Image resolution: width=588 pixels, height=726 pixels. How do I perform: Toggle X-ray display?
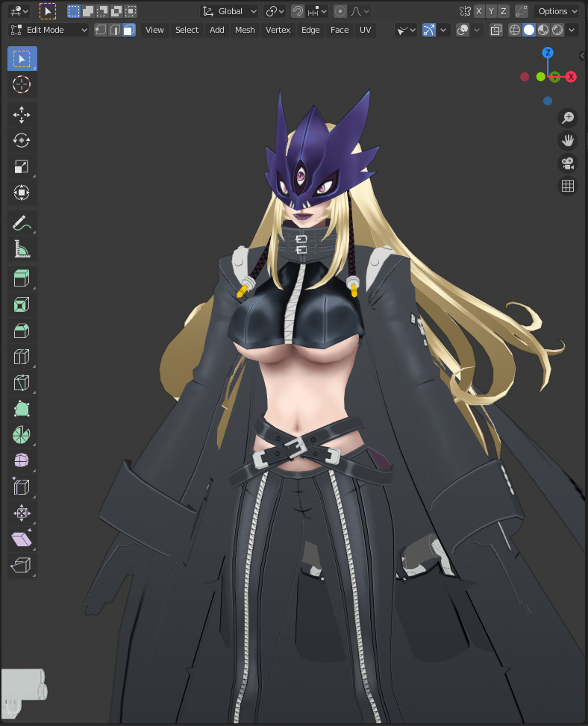pyautogui.click(x=496, y=30)
